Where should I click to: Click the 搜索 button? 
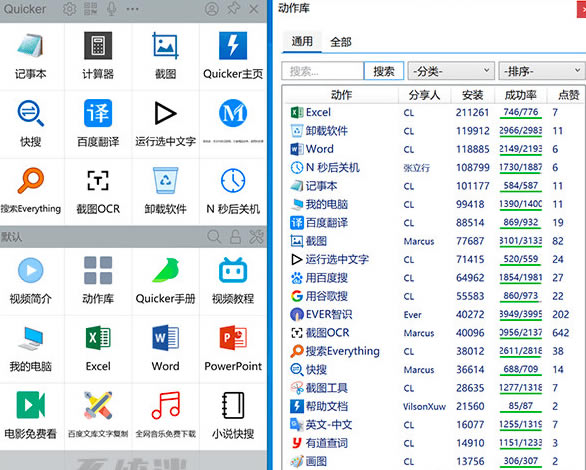pyautogui.click(x=384, y=71)
